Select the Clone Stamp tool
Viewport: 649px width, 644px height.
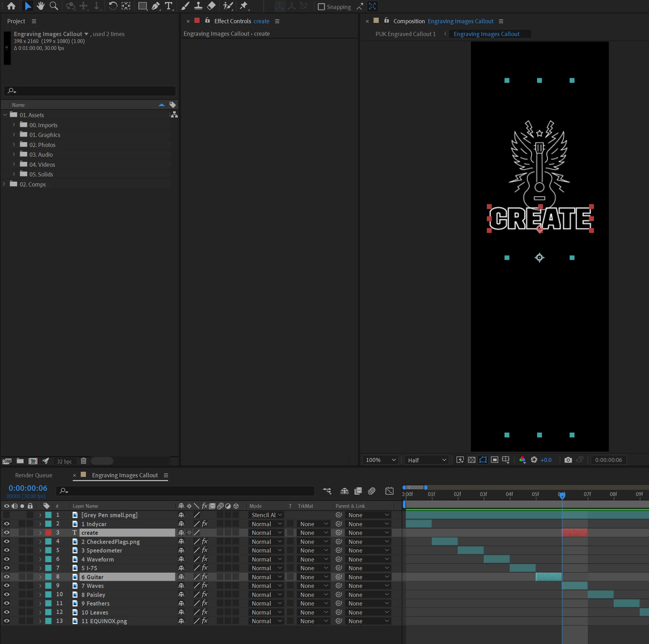coord(198,6)
